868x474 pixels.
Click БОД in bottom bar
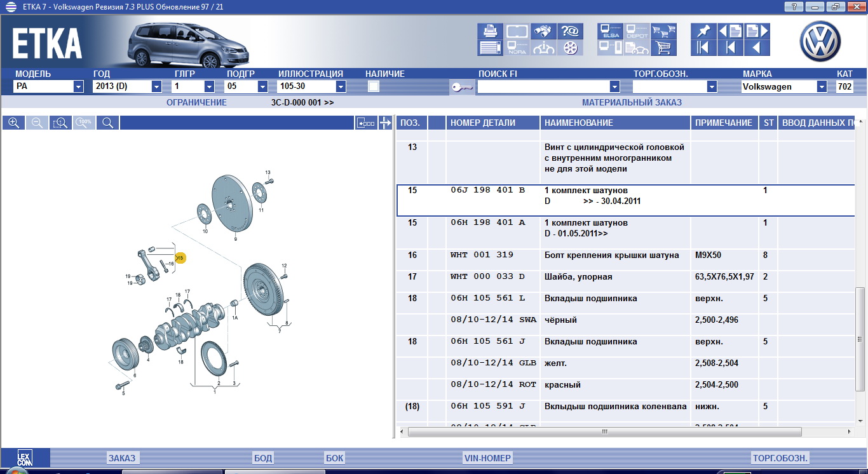(263, 458)
